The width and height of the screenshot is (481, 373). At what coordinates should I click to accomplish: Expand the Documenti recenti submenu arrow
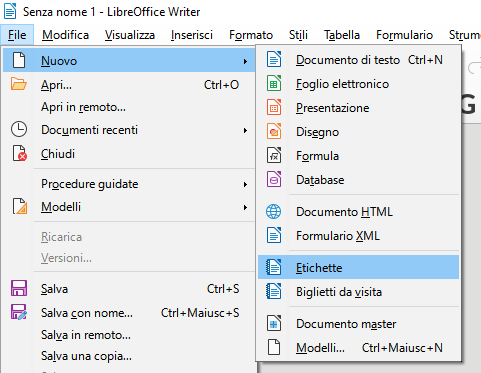tap(245, 130)
